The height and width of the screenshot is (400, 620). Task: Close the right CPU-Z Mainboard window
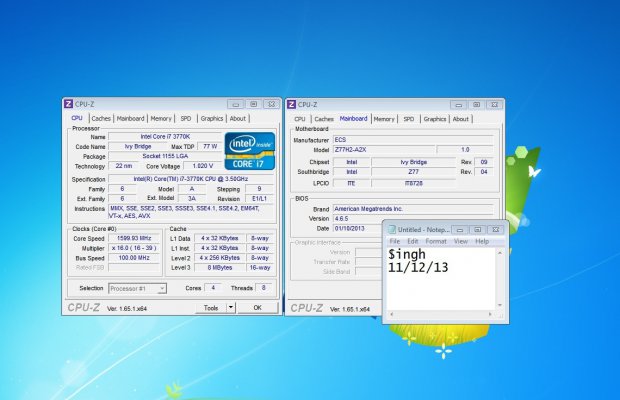494,104
